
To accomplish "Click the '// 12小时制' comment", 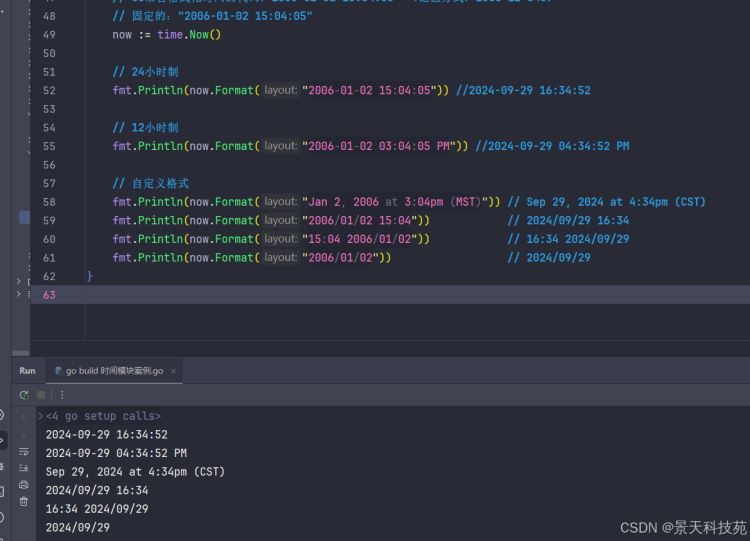I will pos(145,127).
